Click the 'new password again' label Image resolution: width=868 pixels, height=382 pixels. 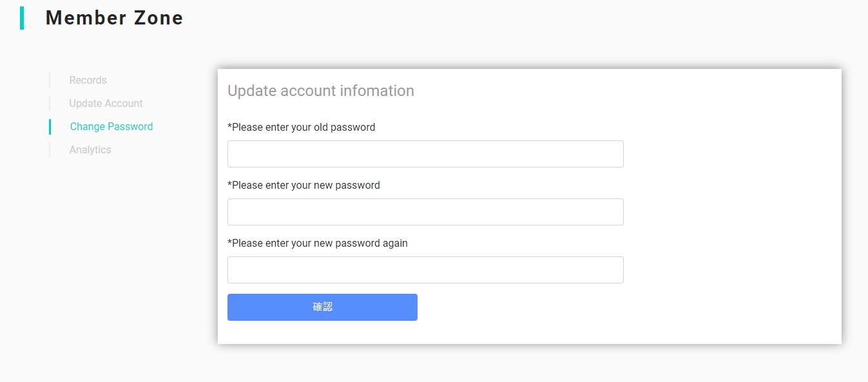318,244
